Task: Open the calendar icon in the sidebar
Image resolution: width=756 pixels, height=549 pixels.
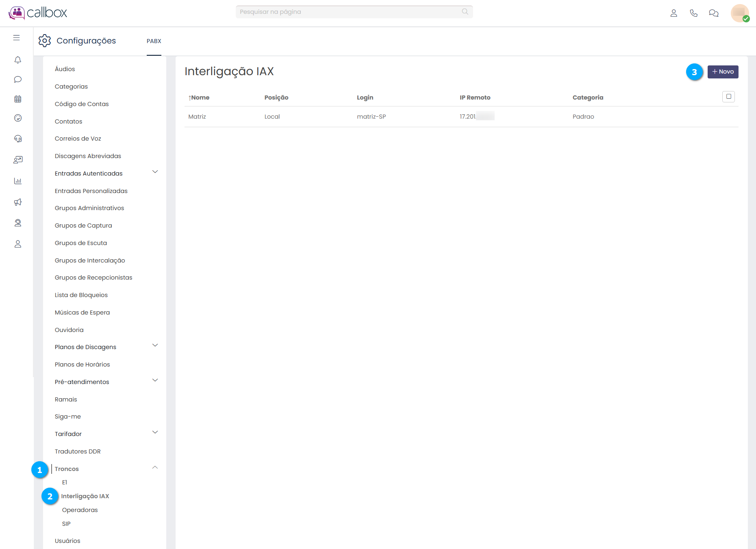Action: pyautogui.click(x=17, y=99)
